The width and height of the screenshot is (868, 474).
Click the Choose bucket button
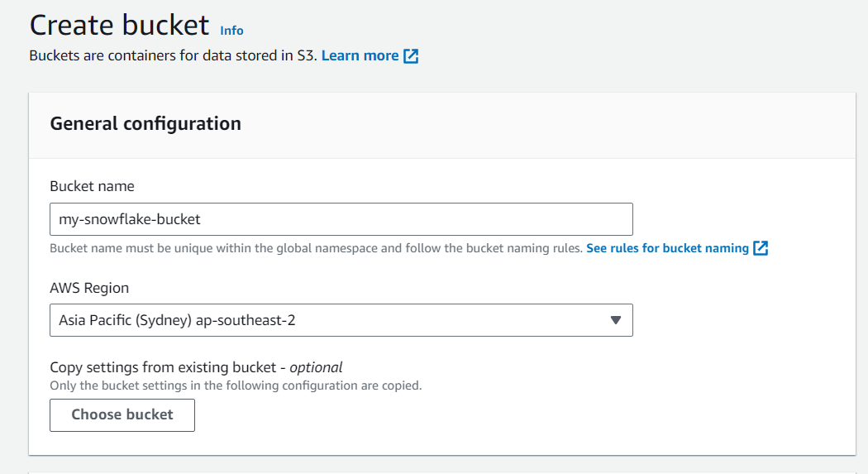pyautogui.click(x=122, y=414)
